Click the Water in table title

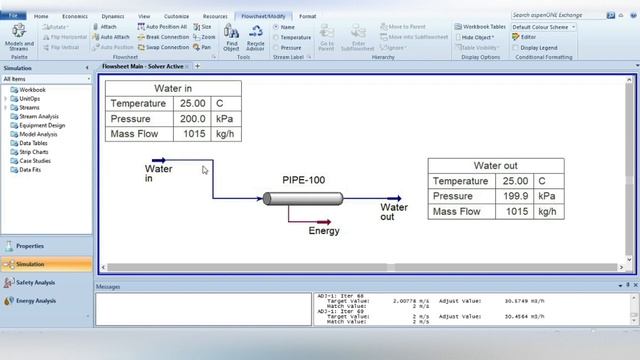pyautogui.click(x=173, y=88)
